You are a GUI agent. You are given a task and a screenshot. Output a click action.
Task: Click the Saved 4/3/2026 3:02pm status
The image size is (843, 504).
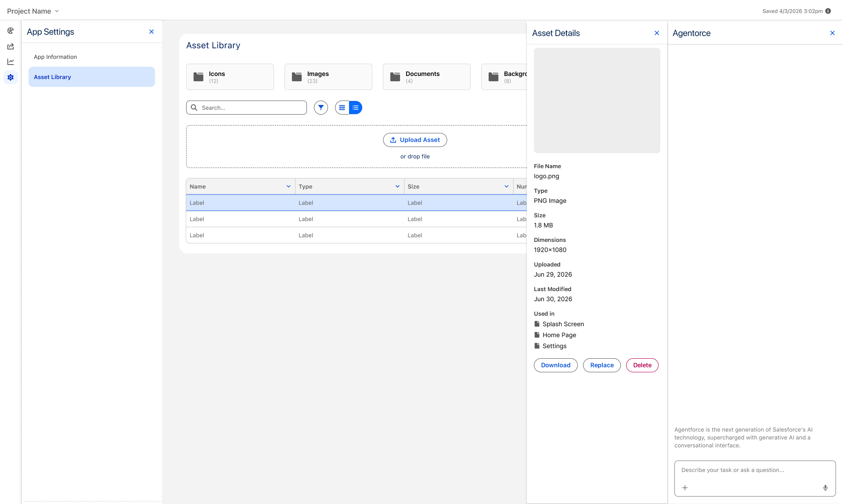pyautogui.click(x=793, y=11)
